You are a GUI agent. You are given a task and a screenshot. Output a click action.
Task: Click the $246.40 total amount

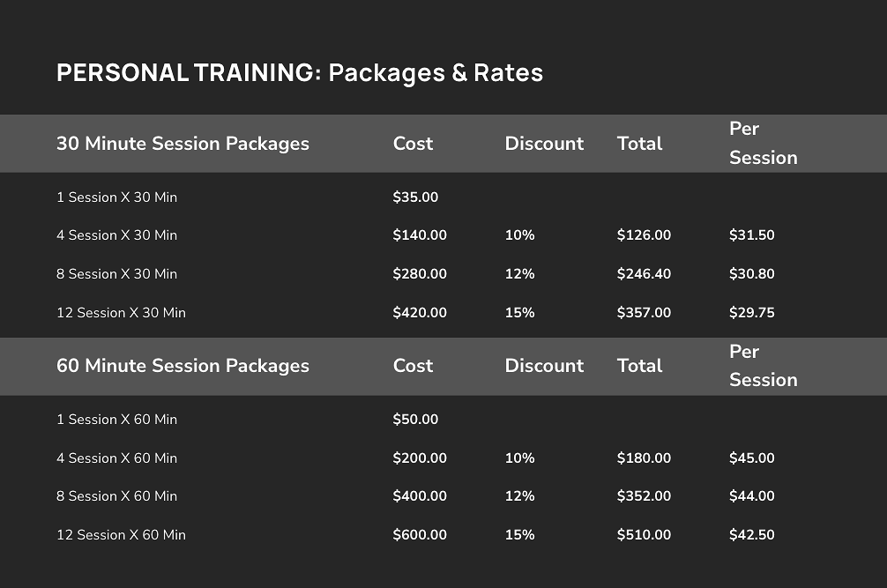[x=644, y=273]
